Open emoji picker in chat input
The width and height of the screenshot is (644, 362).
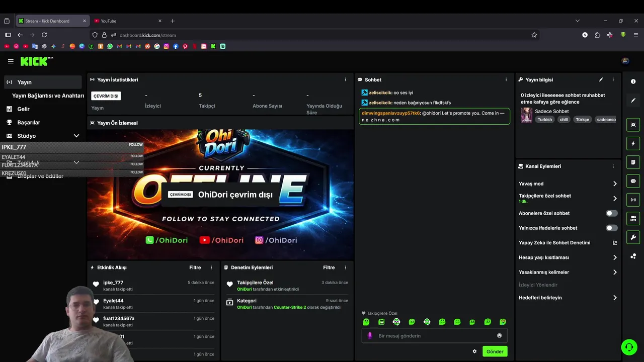500,335
